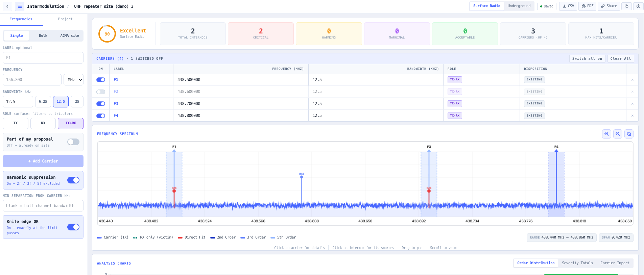
Task: Open the hamburger menu next to Intermodulation
Action: pos(20,6)
